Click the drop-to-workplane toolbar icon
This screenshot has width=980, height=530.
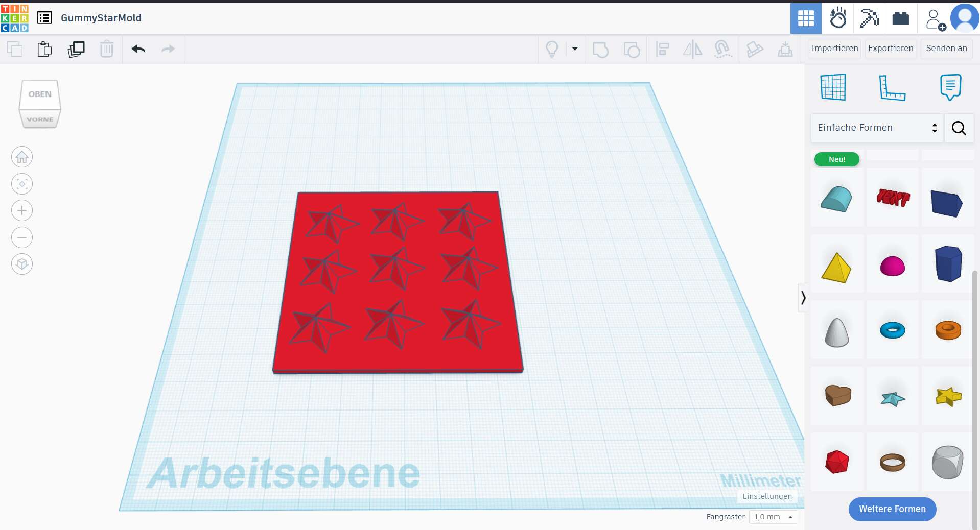[x=785, y=50]
